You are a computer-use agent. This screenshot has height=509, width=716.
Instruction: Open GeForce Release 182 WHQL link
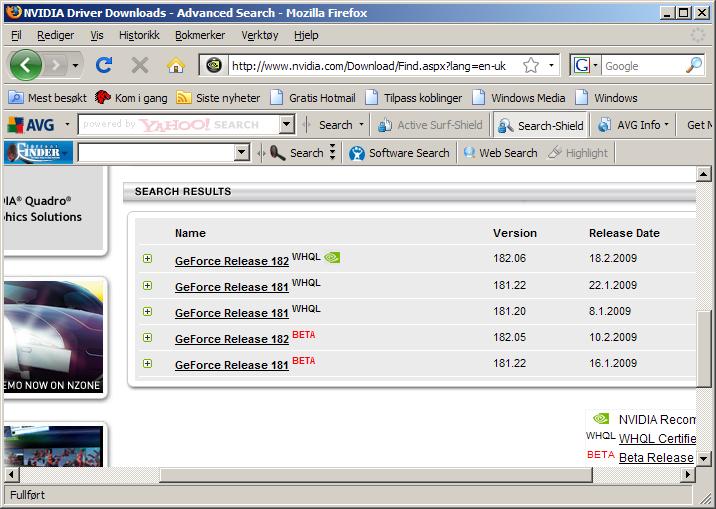coord(232,261)
